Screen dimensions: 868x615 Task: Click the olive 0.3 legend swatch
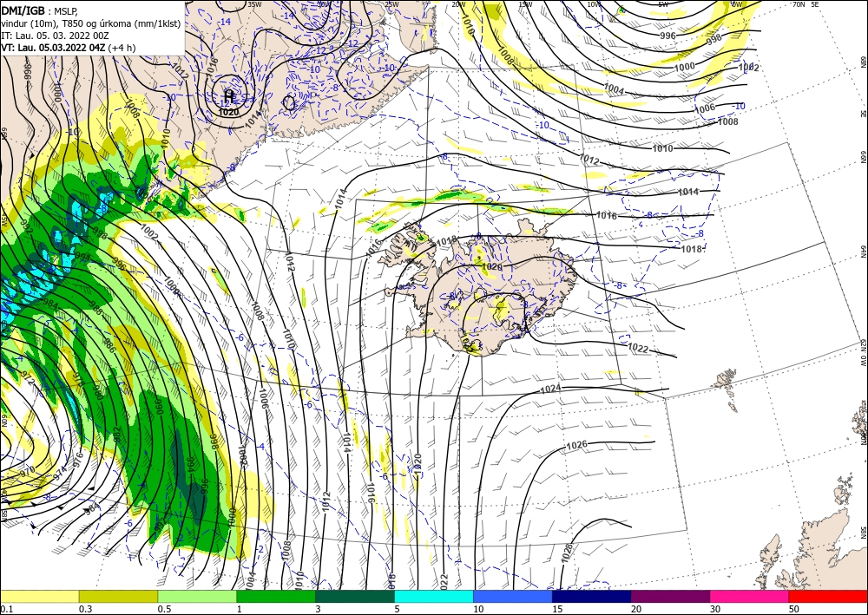click(x=118, y=596)
